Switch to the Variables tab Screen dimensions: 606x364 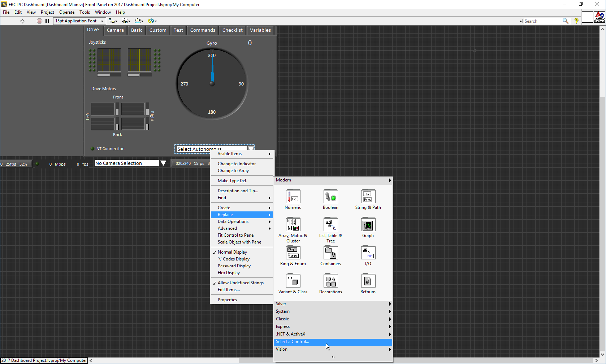260,30
